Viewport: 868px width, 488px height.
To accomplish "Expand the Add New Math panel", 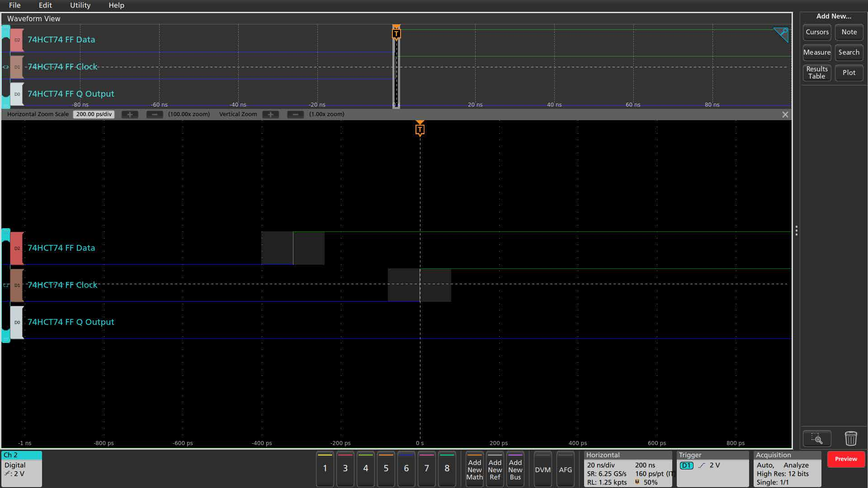I will [475, 469].
